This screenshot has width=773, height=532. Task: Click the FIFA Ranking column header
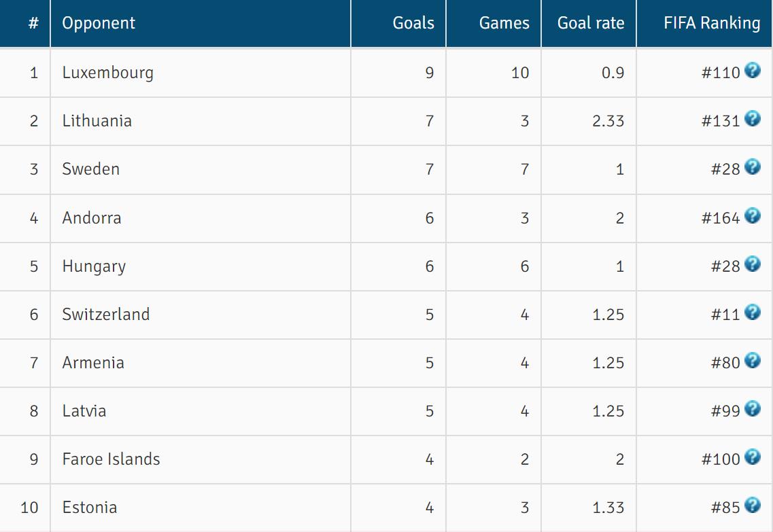711,23
